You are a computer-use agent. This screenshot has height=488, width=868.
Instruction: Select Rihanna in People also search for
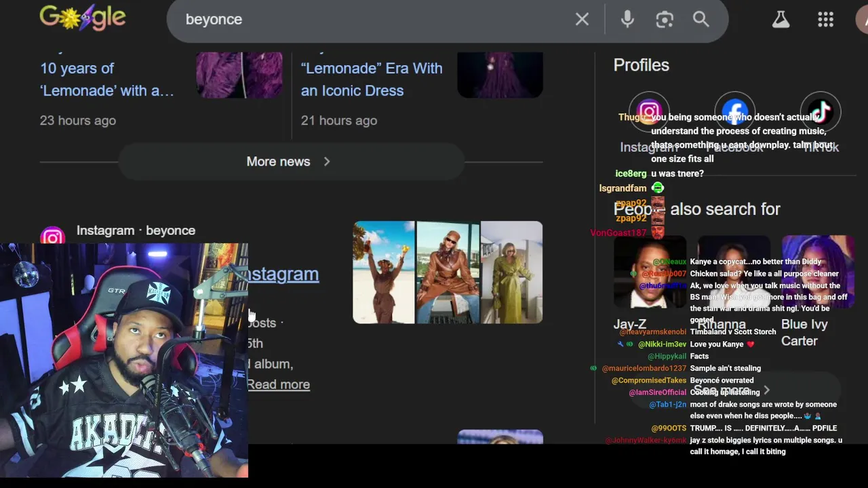click(734, 283)
